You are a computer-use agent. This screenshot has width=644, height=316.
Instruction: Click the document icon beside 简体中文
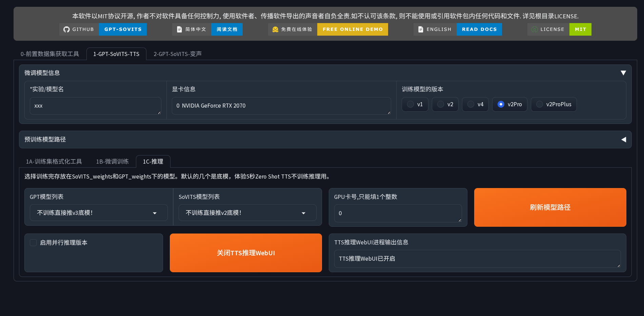pyautogui.click(x=179, y=30)
